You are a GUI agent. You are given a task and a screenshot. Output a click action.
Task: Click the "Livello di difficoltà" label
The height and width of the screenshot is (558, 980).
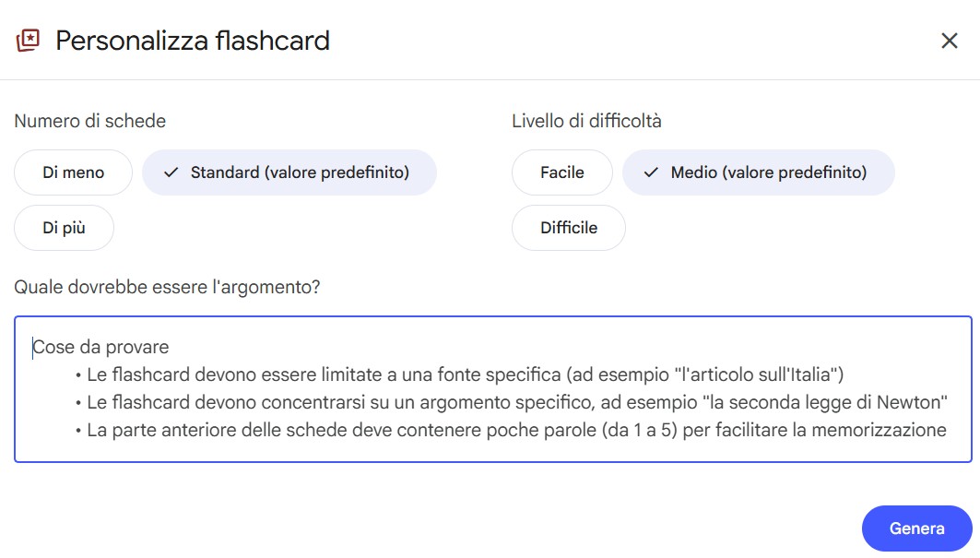[x=586, y=121]
